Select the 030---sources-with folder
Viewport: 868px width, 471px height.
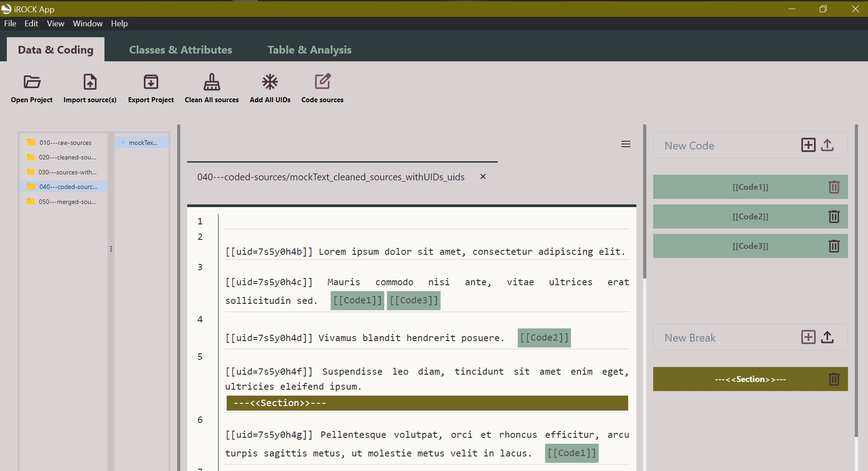tap(67, 172)
